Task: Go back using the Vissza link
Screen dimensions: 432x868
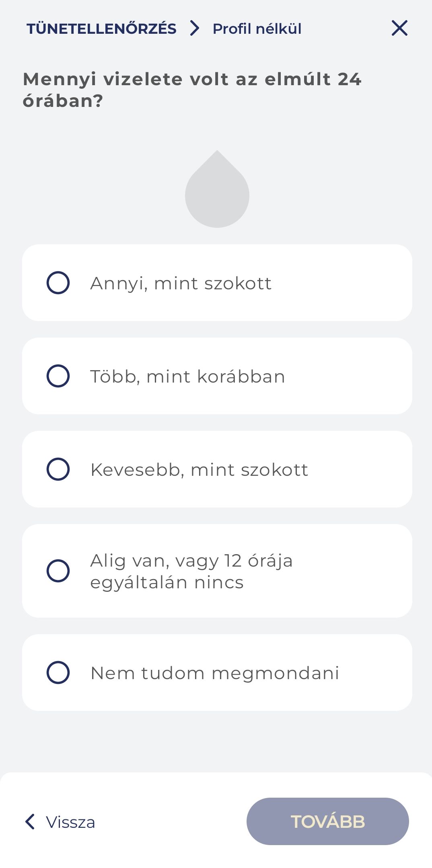Action: [x=70, y=822]
